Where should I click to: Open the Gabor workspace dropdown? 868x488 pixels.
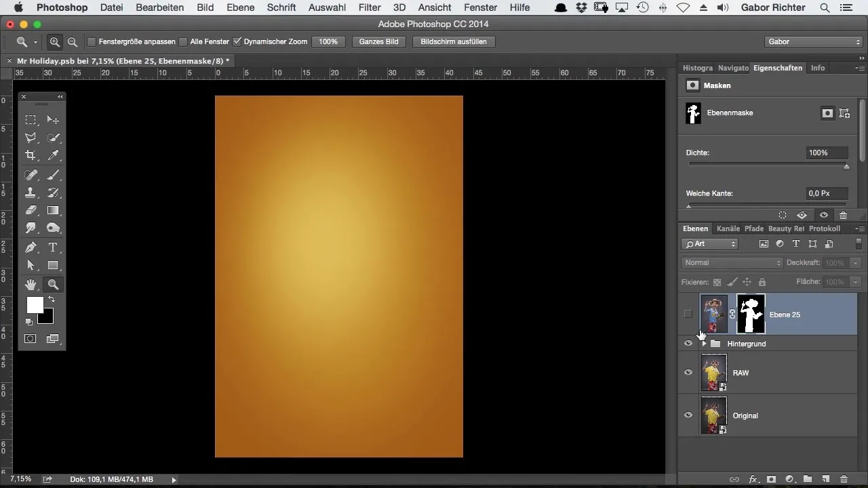(813, 42)
